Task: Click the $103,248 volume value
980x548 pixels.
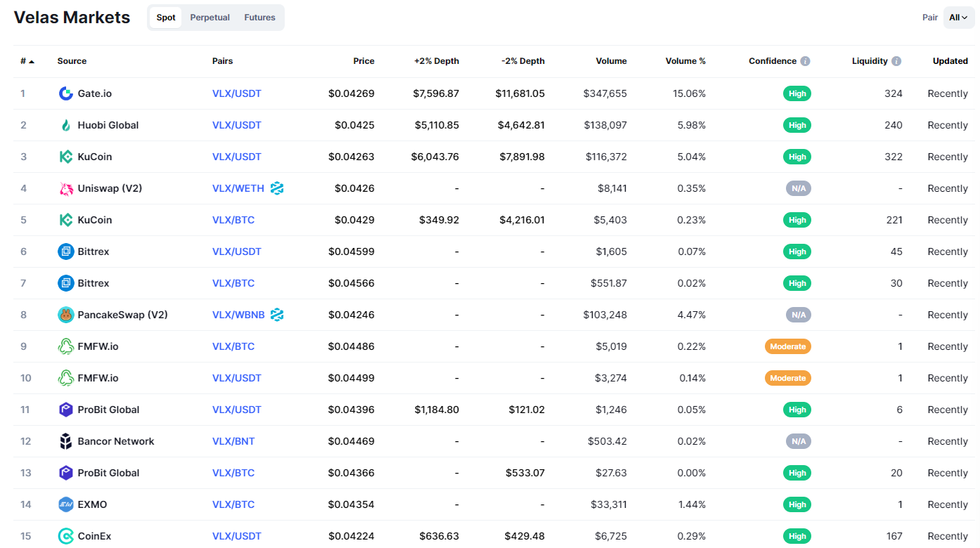Action: pyautogui.click(x=605, y=315)
